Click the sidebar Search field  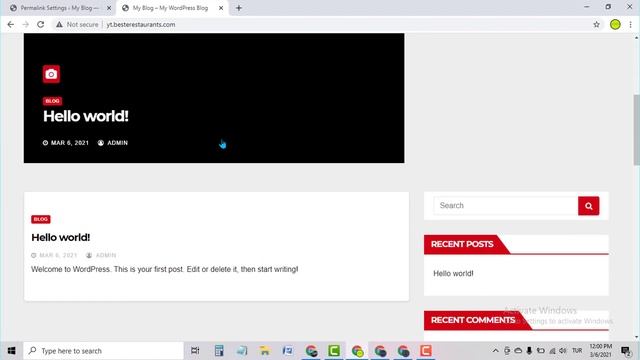pyautogui.click(x=506, y=206)
